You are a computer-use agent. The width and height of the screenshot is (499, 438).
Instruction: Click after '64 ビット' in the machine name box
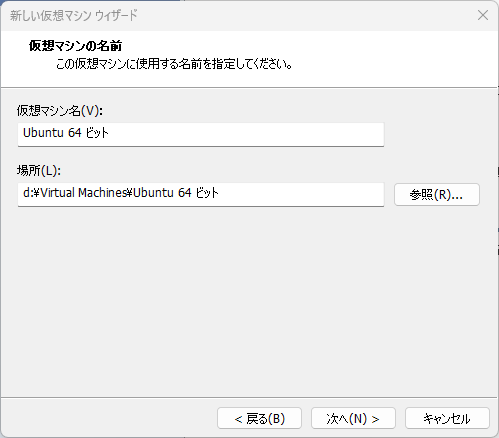click(110, 133)
